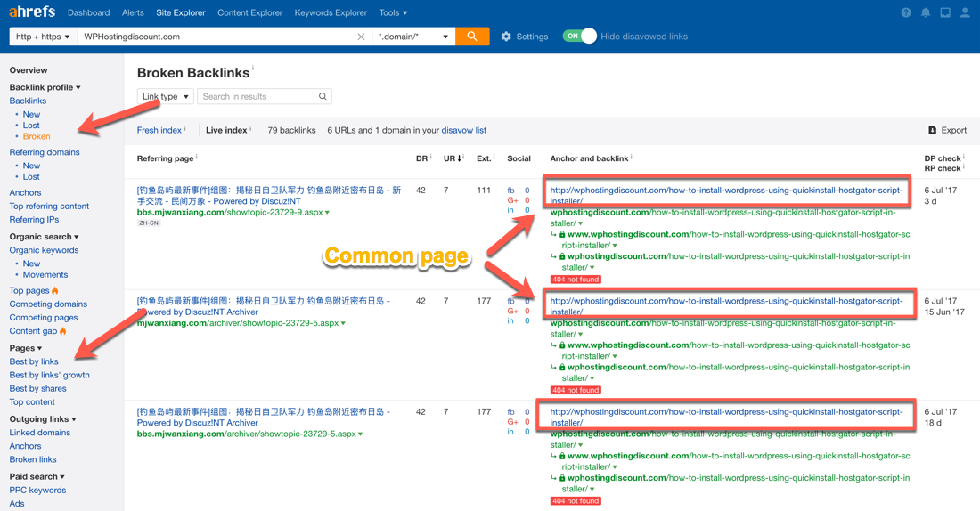Screen dimensions: 980x511
Task: Sort by UR column header
Action: tap(452, 158)
